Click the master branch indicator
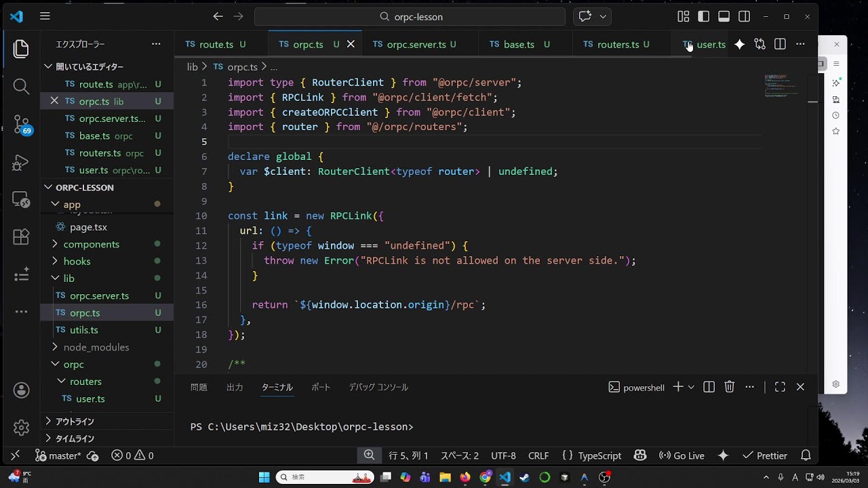This screenshot has width=868, height=488. (58, 455)
